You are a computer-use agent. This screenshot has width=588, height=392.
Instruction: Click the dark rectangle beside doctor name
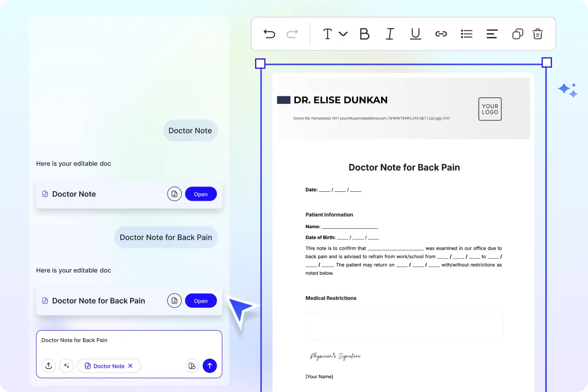coord(284,100)
